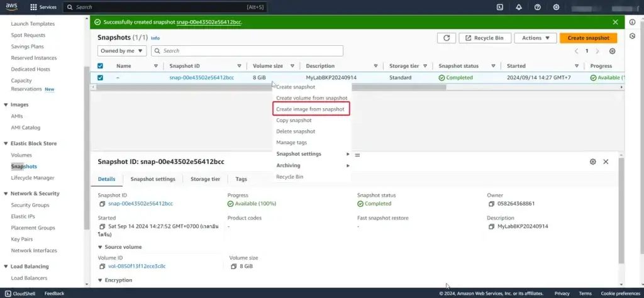
Task: Copy the Owner account ID
Action: click(x=491, y=204)
